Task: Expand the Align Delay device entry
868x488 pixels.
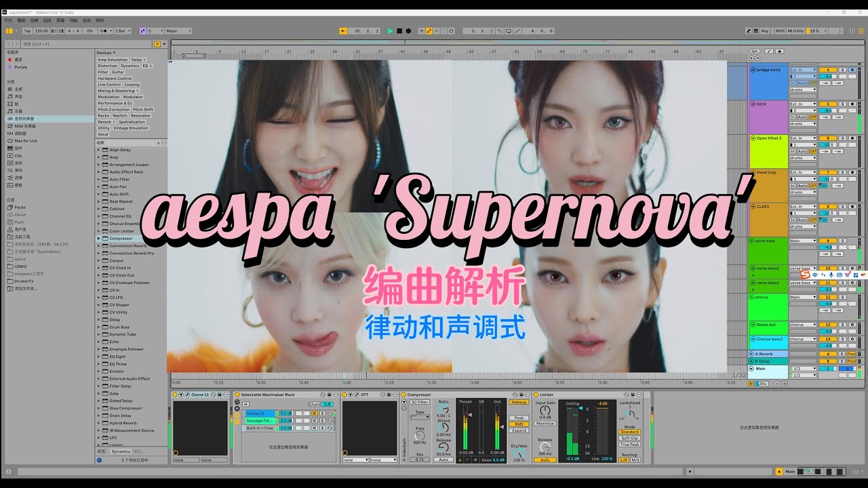Action: tap(98, 150)
